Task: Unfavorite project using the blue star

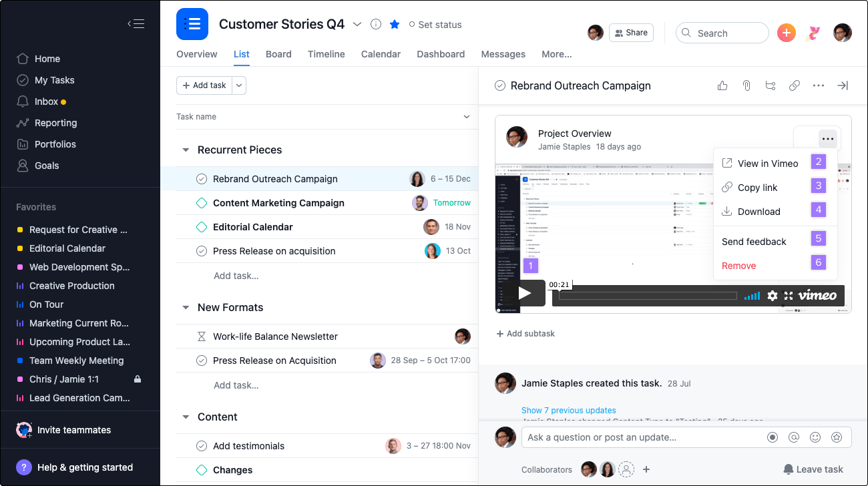Action: tap(395, 24)
